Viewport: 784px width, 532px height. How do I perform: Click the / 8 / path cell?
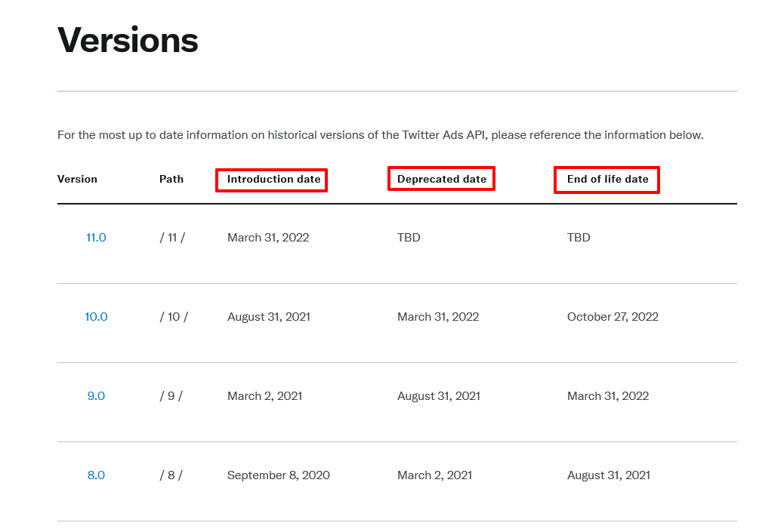(171, 475)
